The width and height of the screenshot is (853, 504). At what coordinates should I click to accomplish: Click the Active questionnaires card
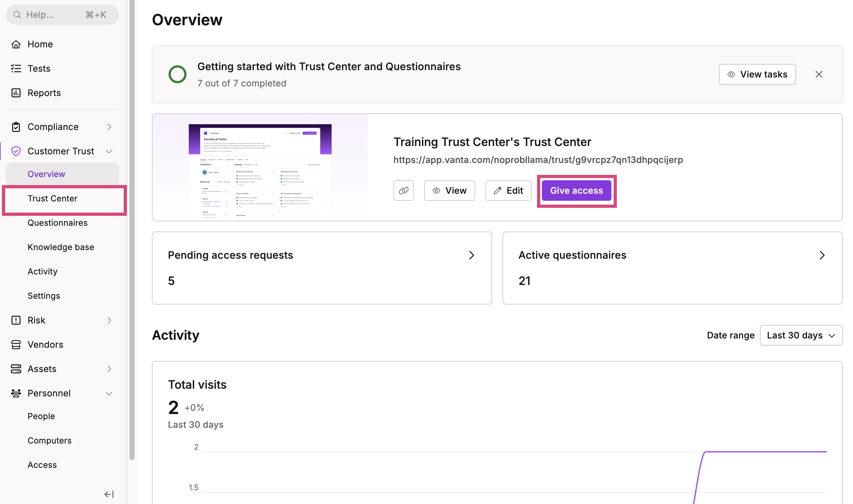(x=672, y=268)
